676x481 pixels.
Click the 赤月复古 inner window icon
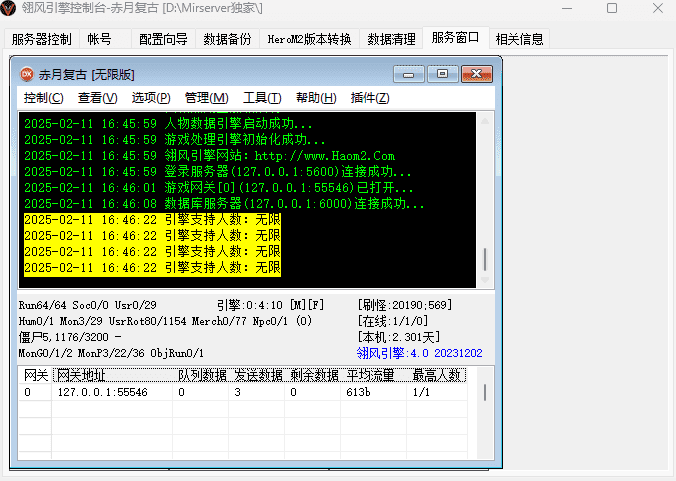pos(25,74)
